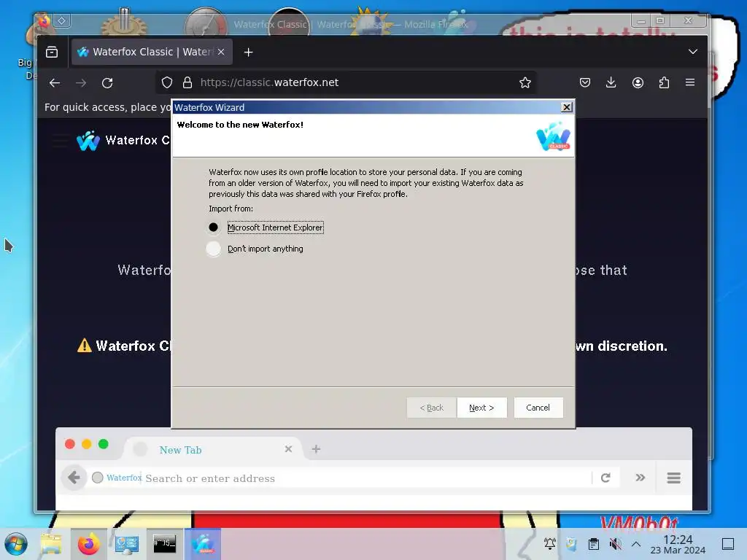The image size is (747, 560).
Task: Open system settings taskbar icon
Action: (x=126, y=544)
